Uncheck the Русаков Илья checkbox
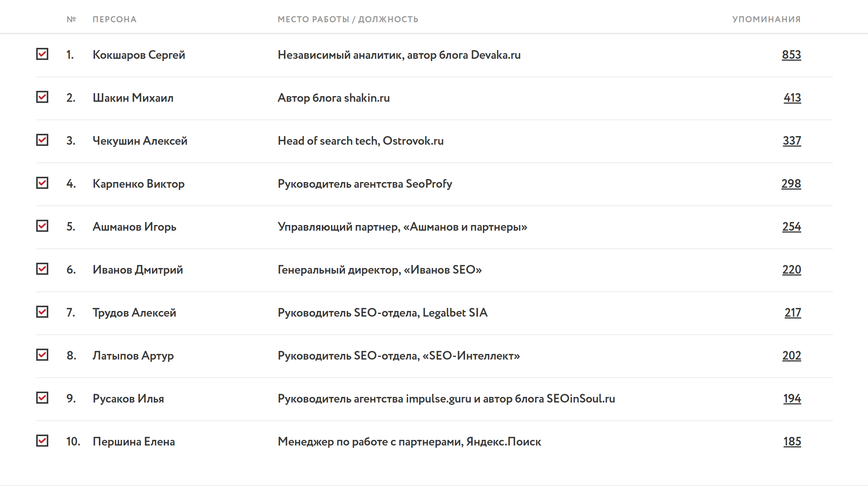 pos(42,398)
